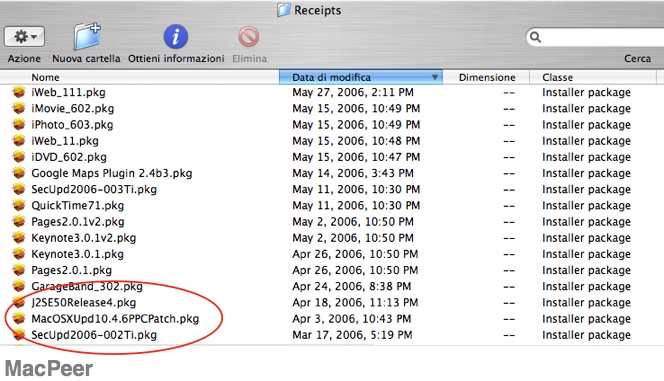664x381 pixels.
Task: Sort by Dimensione column header
Action: click(x=487, y=77)
